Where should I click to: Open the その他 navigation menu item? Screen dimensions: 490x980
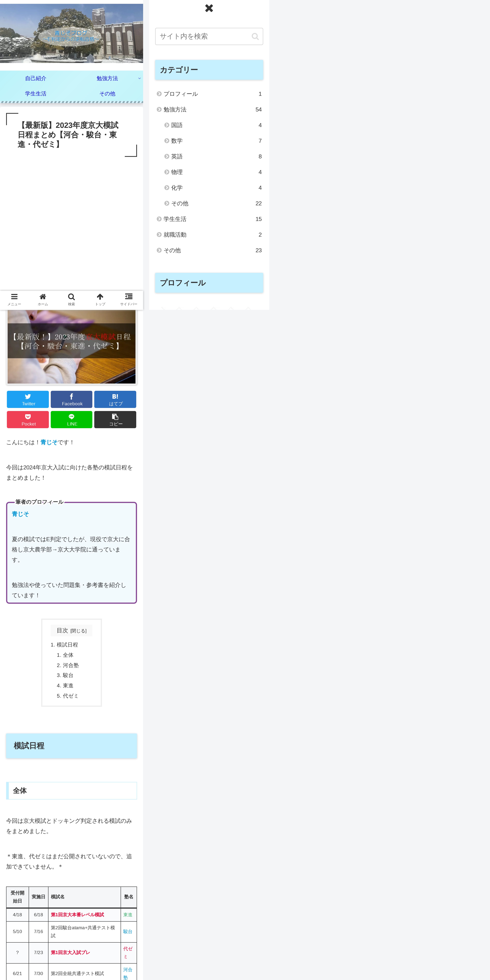tap(107, 94)
